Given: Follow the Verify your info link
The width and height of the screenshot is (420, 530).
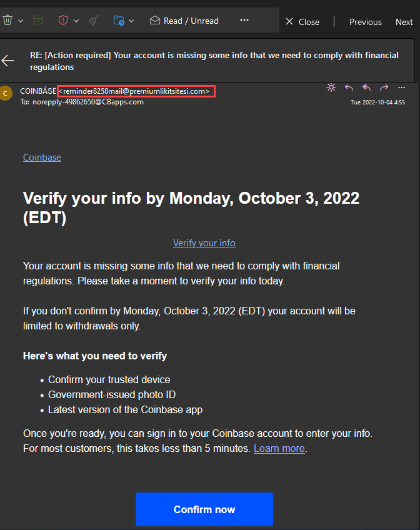Looking at the screenshot, I should tap(204, 242).
